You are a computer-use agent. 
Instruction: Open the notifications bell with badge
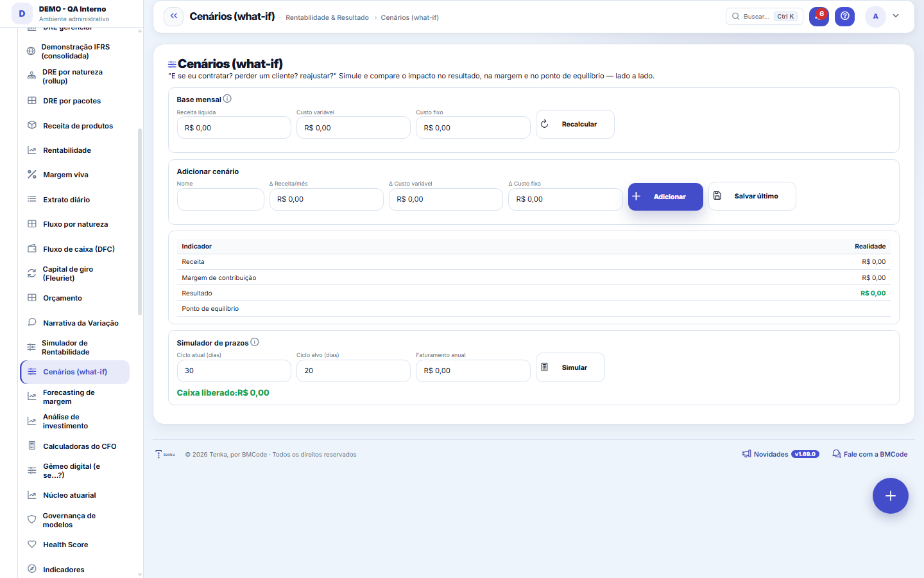[819, 17]
